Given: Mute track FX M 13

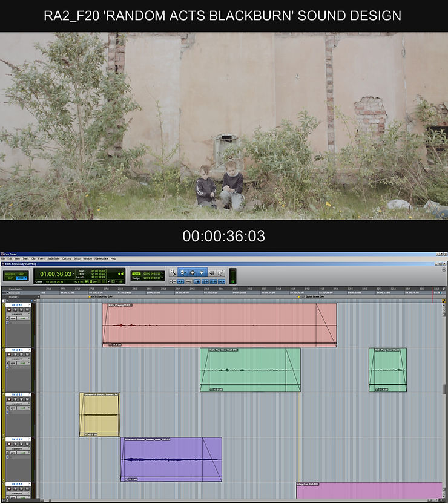Looking at the screenshot, I should [x=27, y=443].
